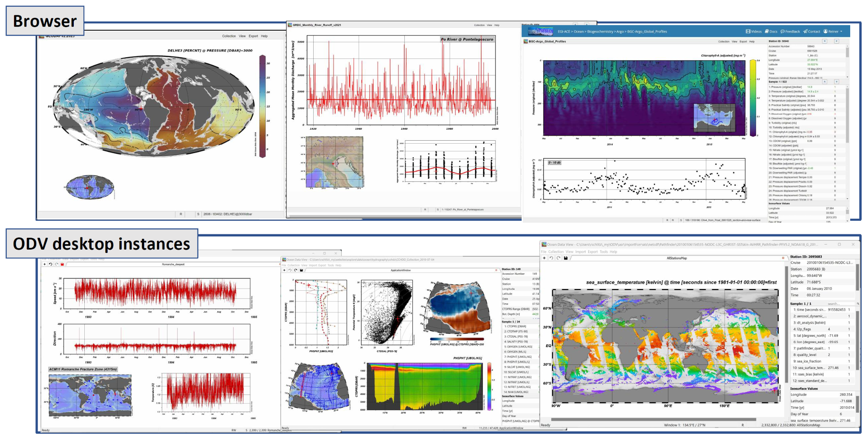Click the Save icon in the CCHDO ODV toolbar

[x=301, y=270]
